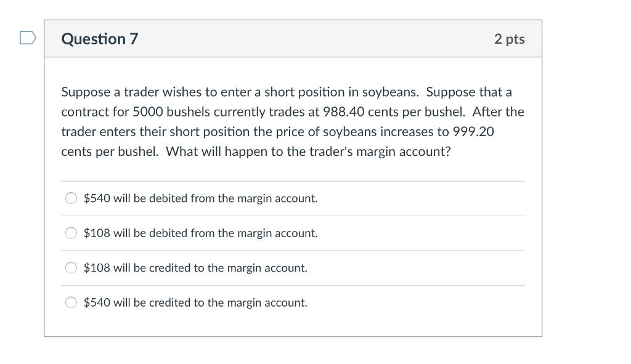This screenshot has height=364, width=631.
Task: Click the answer text '$540 will be credited'
Action: (196, 302)
